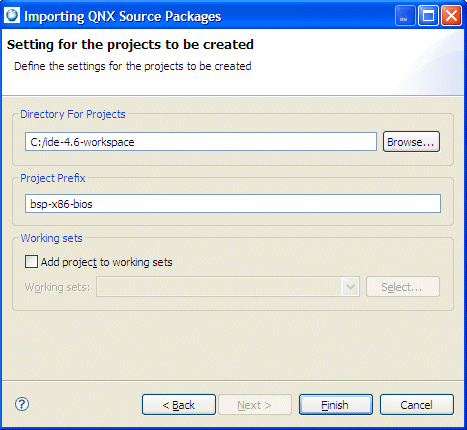Enable the Add project to working sets checkbox

pos(31,262)
